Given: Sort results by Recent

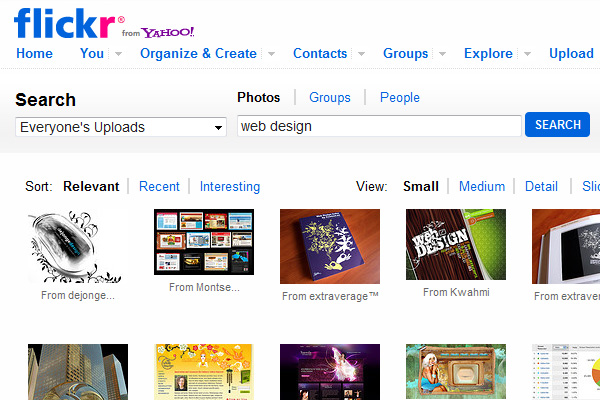Looking at the screenshot, I should (x=159, y=186).
